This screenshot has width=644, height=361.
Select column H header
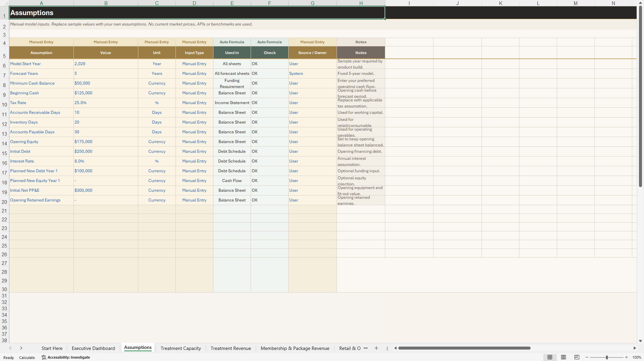(361, 3)
